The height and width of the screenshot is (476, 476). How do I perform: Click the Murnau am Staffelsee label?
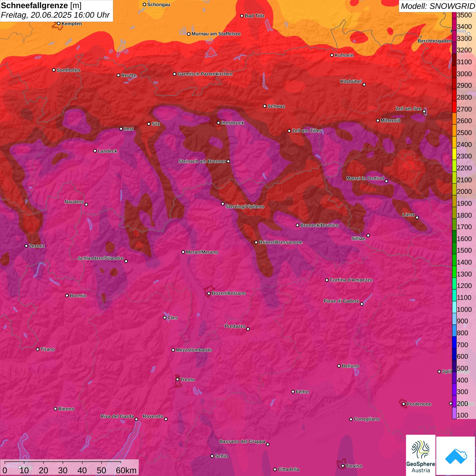(x=216, y=34)
